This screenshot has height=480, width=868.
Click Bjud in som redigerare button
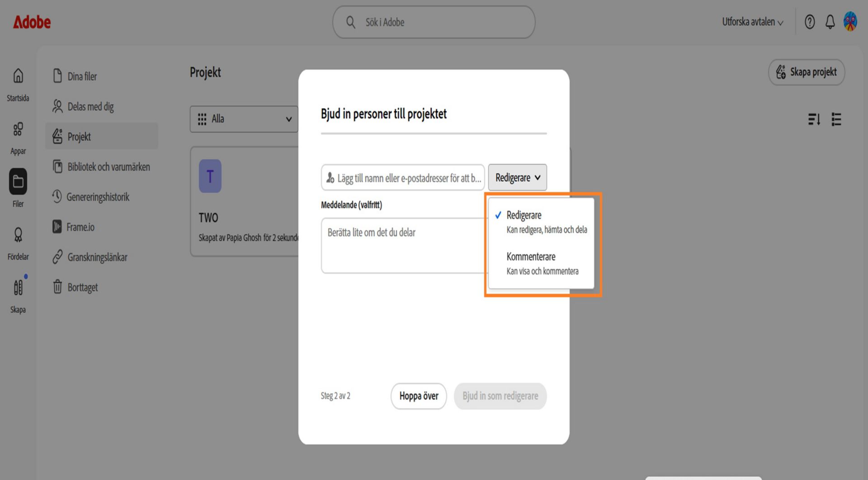[500, 396]
